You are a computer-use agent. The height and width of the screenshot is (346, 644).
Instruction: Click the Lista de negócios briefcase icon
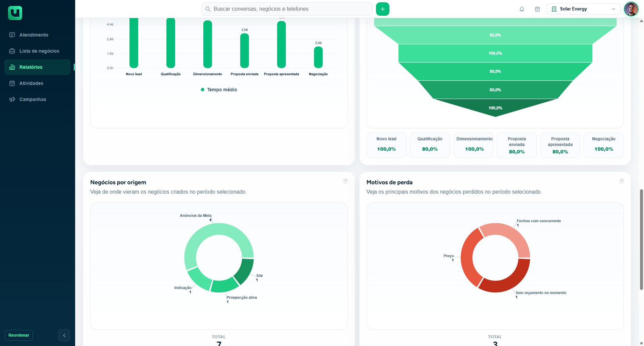(x=12, y=51)
